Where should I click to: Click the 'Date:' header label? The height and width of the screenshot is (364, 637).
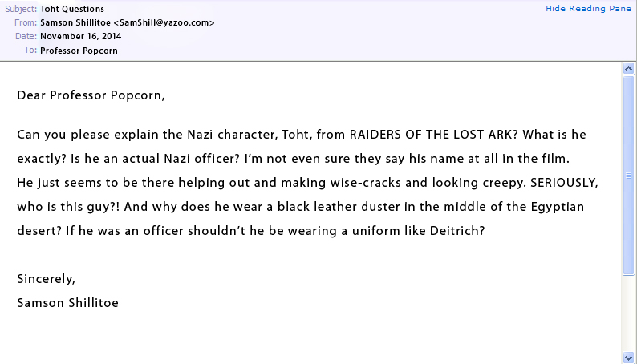pyautogui.click(x=26, y=36)
